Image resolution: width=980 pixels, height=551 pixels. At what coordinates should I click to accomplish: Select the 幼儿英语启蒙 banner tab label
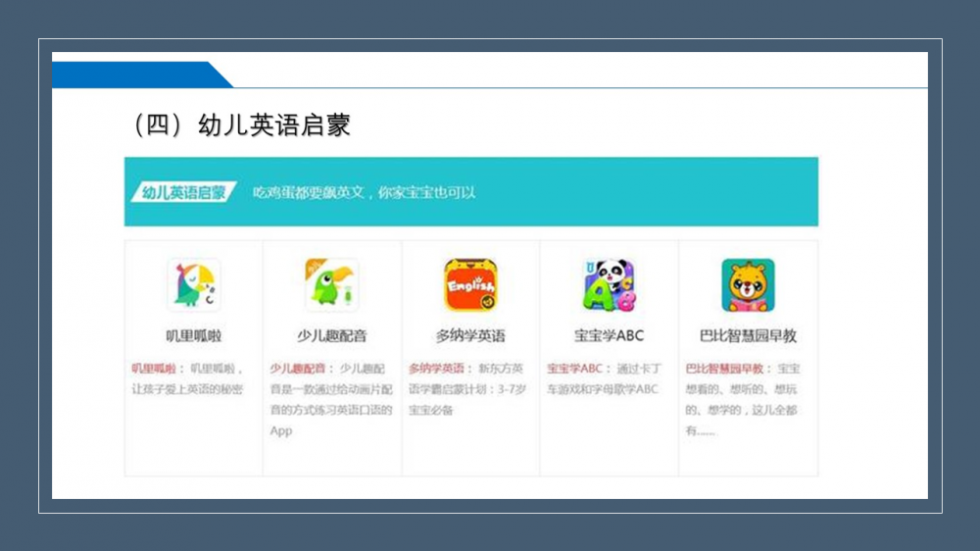(183, 192)
